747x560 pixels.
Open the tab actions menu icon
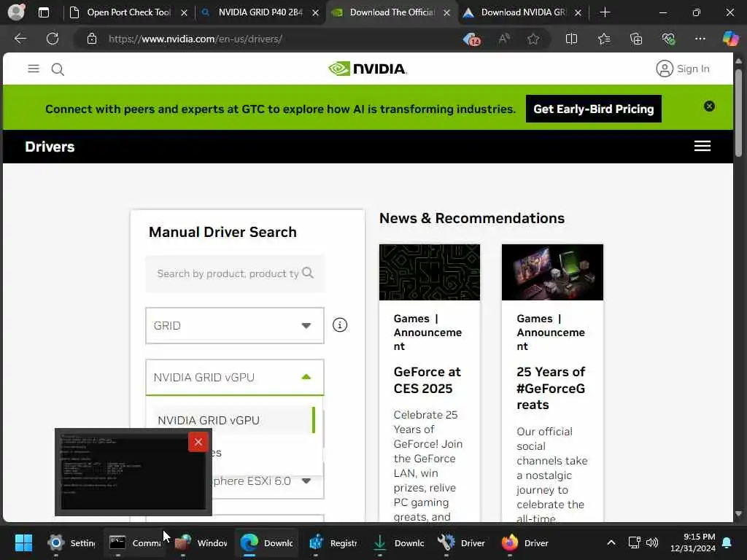43,12
